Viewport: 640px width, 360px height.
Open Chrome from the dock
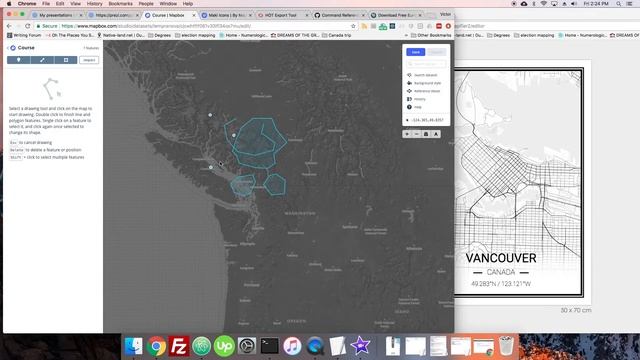point(156,346)
